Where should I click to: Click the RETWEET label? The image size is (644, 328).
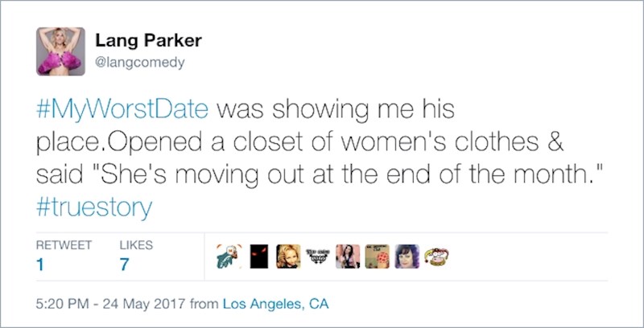click(64, 244)
